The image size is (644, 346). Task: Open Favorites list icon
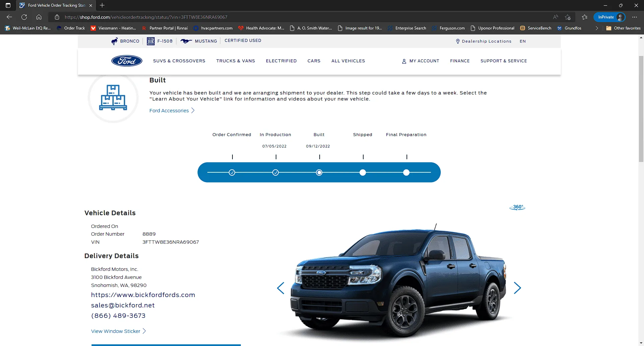click(585, 17)
